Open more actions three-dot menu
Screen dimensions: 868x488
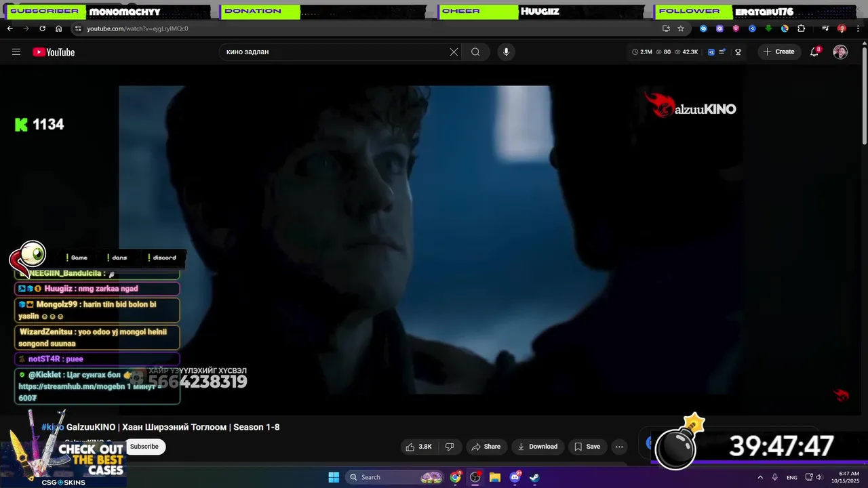point(618,447)
